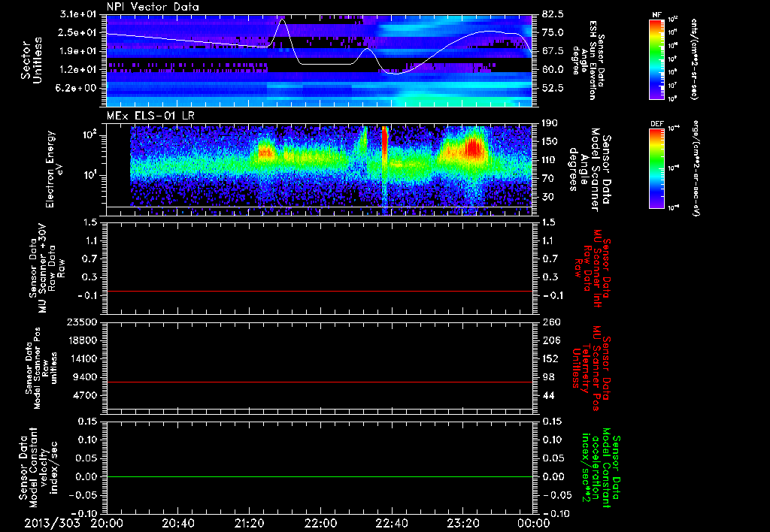Click the '21:20' time axis label
Image resolution: width=770 pixels, height=532 pixels.
249,523
